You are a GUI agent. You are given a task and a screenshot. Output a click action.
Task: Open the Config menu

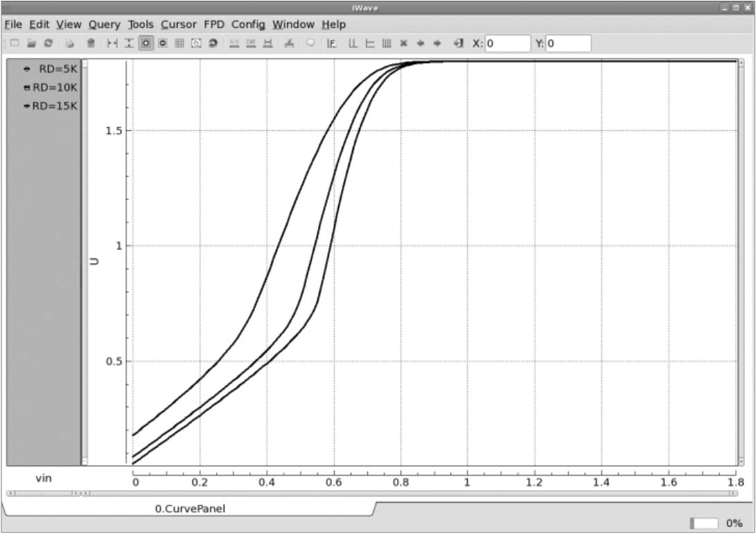(x=248, y=24)
